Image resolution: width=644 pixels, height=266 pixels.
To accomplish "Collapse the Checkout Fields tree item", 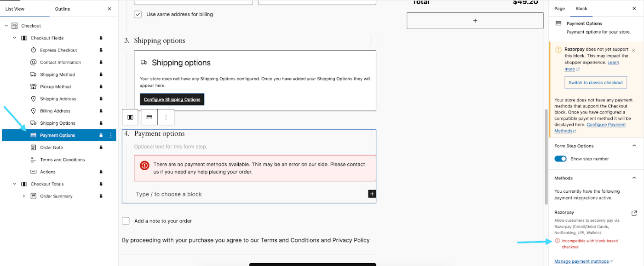I will coord(15,38).
